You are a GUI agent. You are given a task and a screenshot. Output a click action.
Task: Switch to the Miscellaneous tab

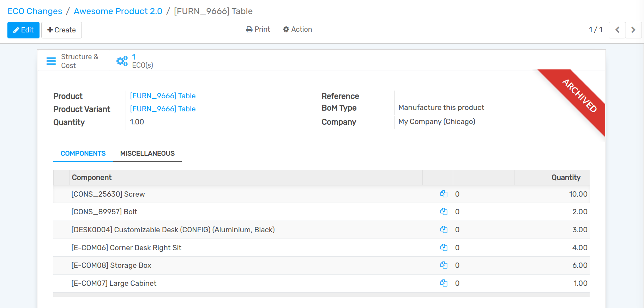147,154
